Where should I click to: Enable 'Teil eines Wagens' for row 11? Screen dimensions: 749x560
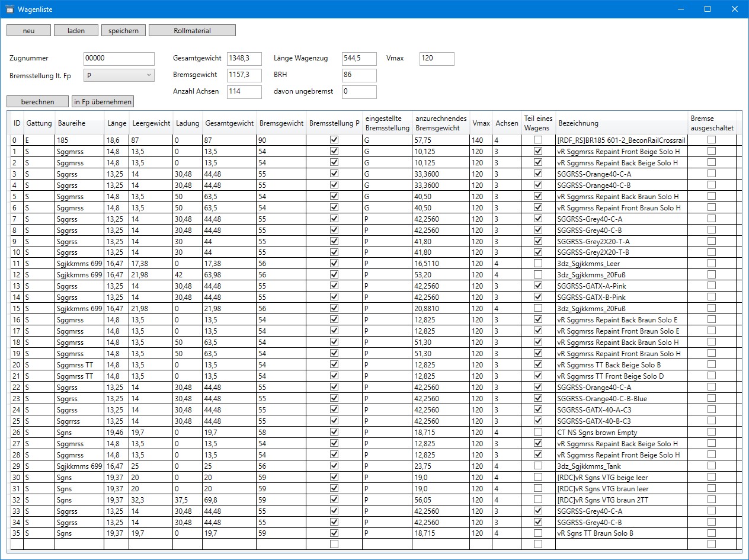point(537,264)
